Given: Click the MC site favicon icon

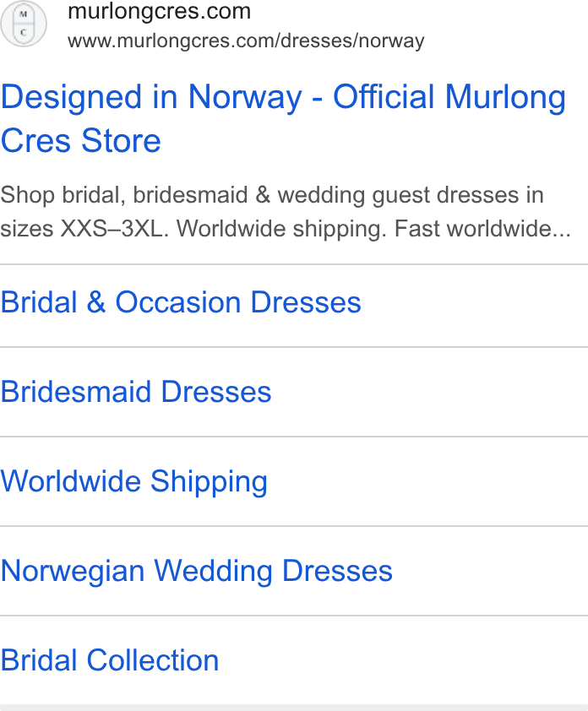Looking at the screenshot, I should coord(24,24).
